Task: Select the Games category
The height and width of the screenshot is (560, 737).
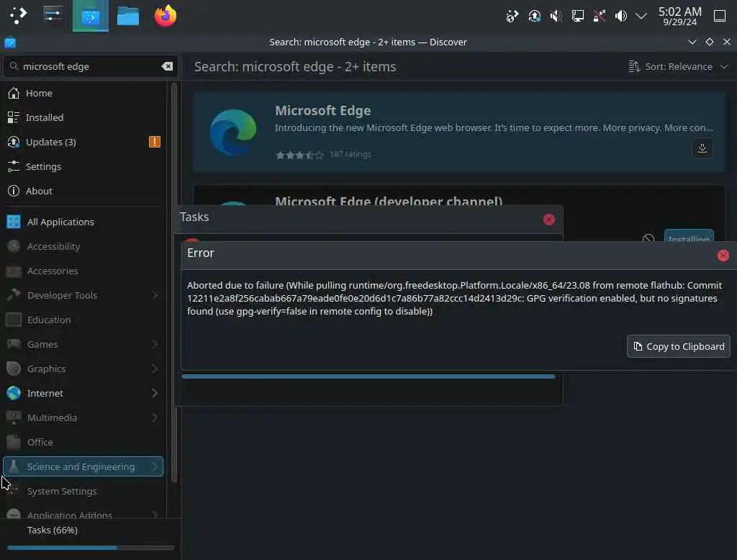Action: click(83, 344)
